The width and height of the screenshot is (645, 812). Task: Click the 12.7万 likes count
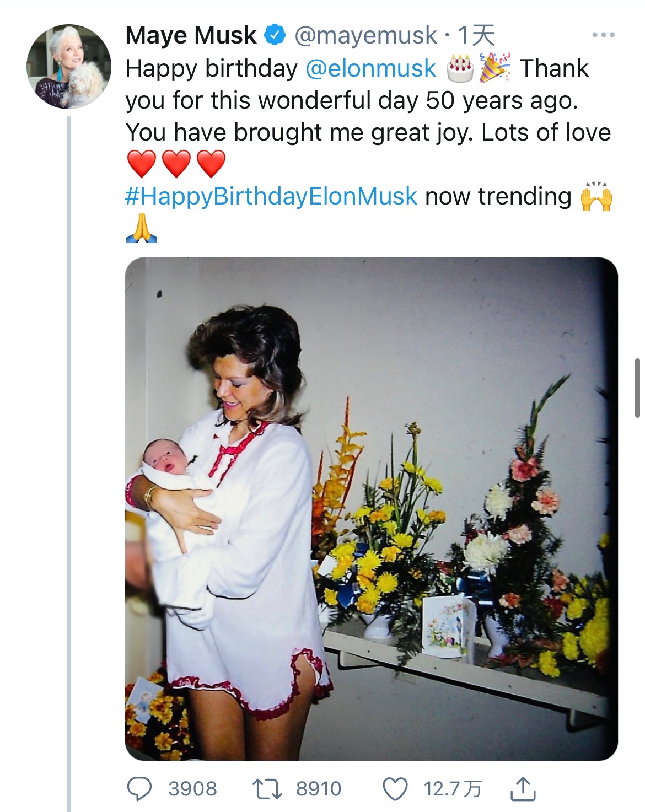pos(452,788)
